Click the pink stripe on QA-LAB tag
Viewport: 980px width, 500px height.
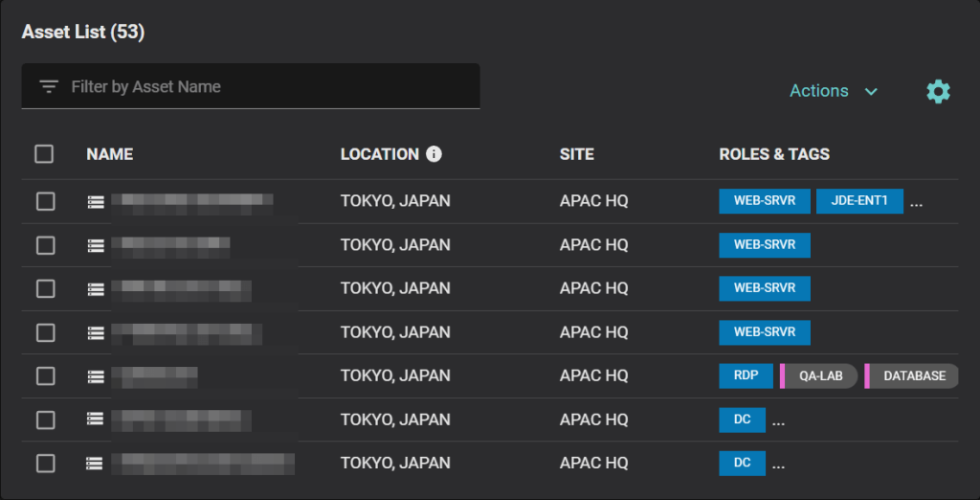[783, 376]
